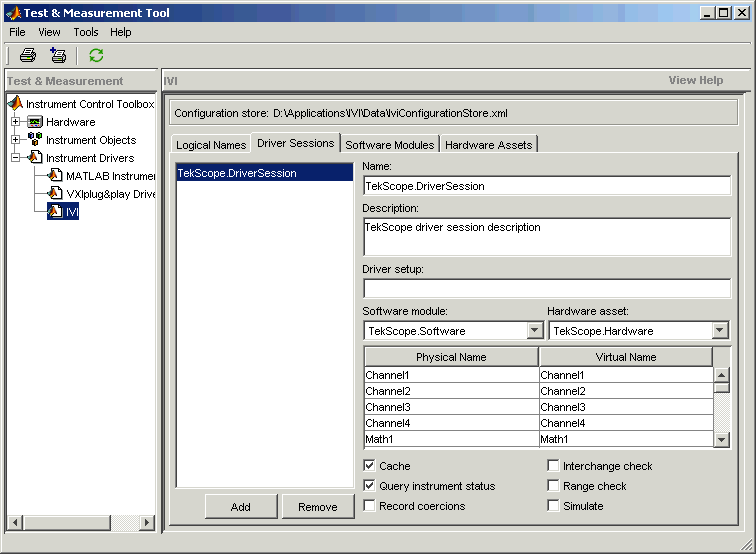Click the Remove button
Screen dimensions: 756x554
point(318,507)
